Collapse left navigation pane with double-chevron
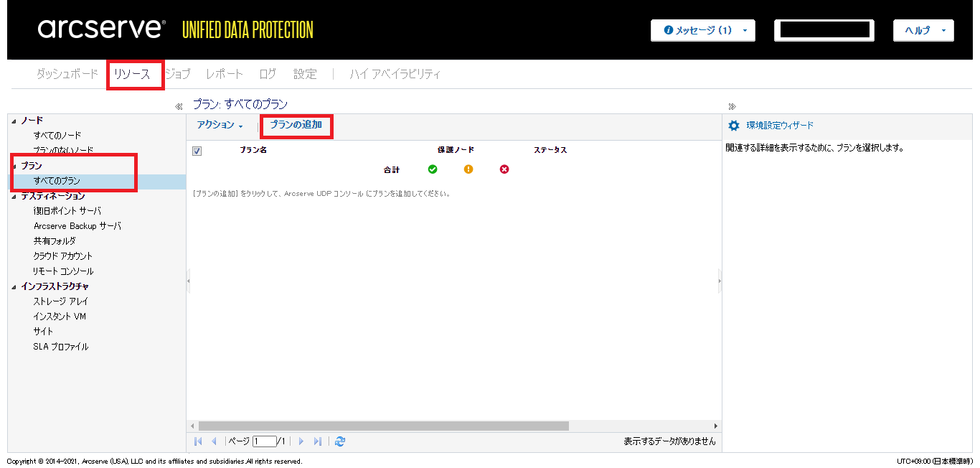Viewport: 980px width, 468px height. [179, 106]
